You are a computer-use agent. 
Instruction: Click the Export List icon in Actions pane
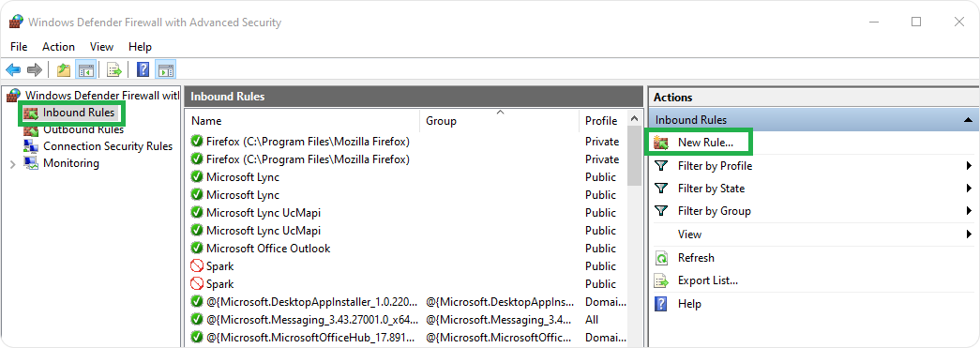pyautogui.click(x=661, y=280)
